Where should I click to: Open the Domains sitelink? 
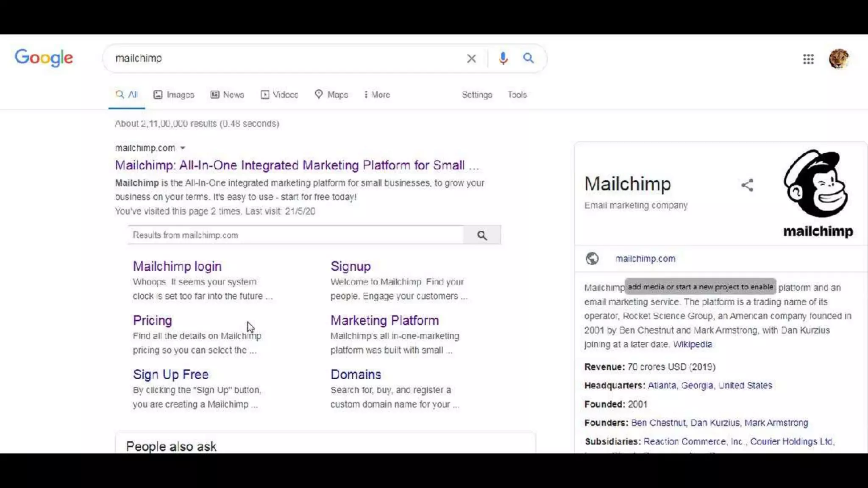point(356,374)
